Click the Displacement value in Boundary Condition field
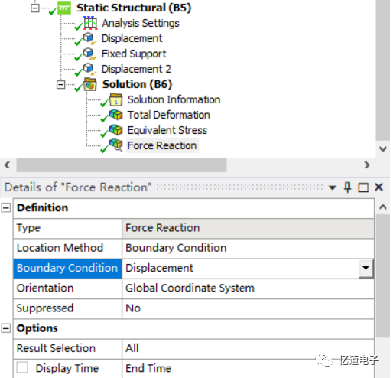 (159, 268)
